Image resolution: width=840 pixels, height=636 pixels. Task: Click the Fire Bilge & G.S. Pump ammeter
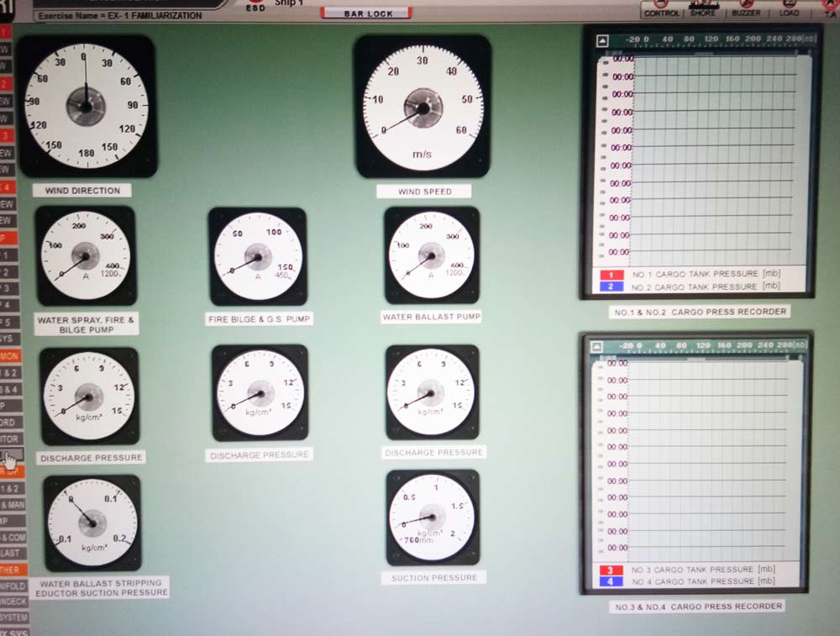tap(257, 256)
